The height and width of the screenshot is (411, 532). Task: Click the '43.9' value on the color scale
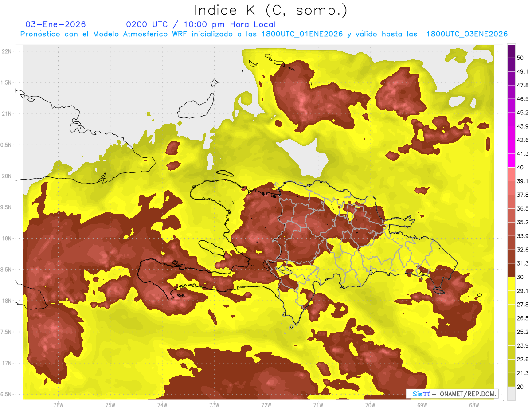point(523,126)
